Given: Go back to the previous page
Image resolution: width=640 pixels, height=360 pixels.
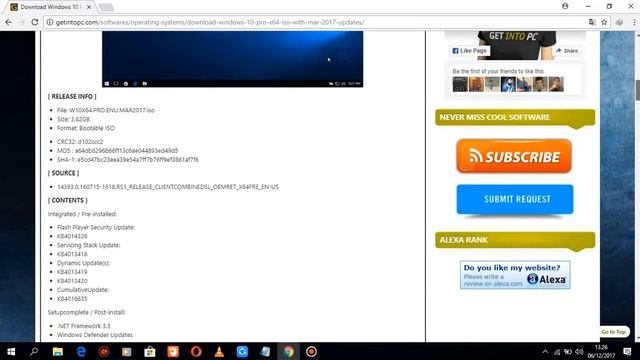Looking at the screenshot, I should coord(9,22).
